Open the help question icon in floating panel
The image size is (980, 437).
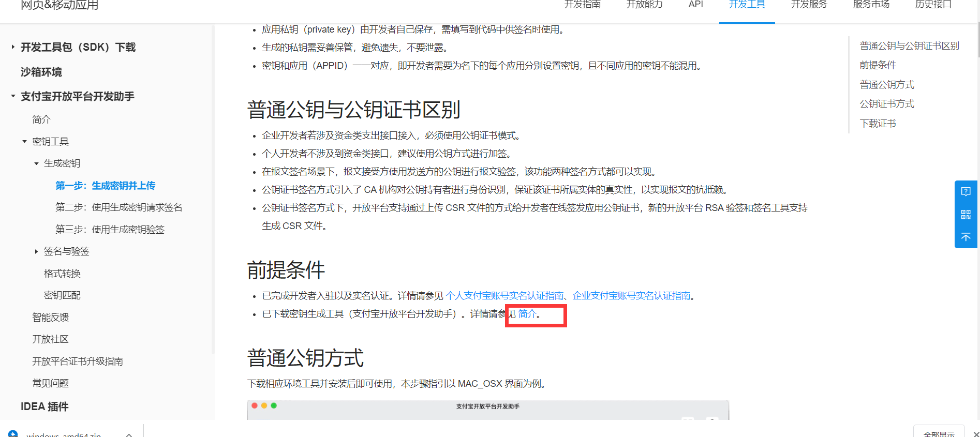click(966, 192)
